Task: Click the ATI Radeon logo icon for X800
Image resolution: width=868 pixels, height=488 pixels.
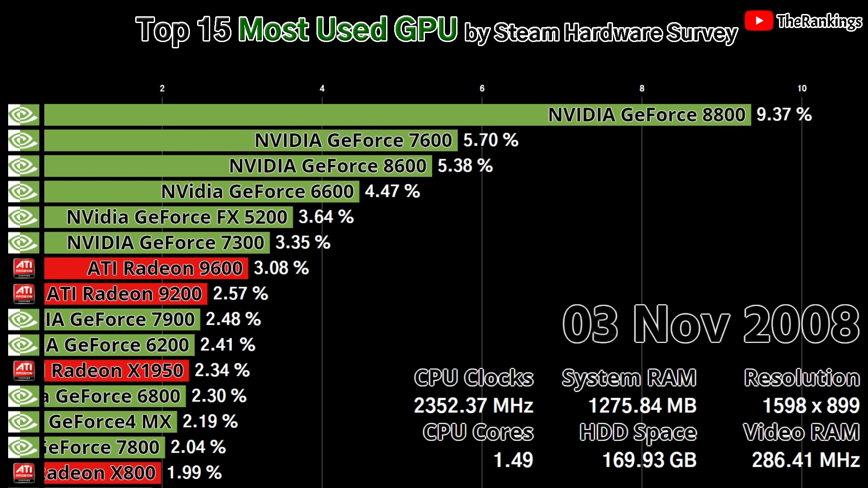Action: [x=23, y=472]
